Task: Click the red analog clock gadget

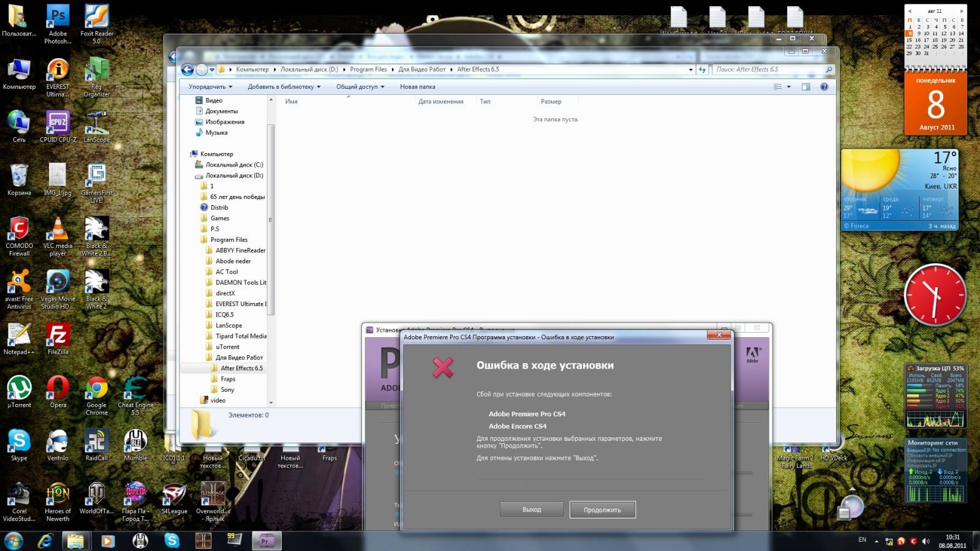Action: [x=935, y=295]
